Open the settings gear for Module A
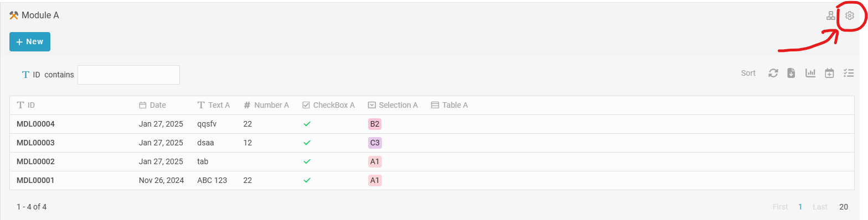The image size is (868, 220). coord(850,15)
